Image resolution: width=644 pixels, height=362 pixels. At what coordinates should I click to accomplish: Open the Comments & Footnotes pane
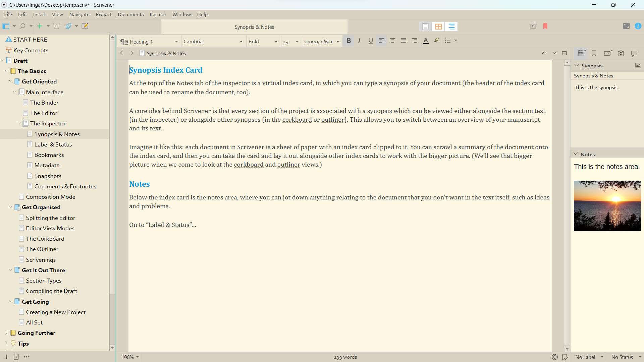coord(634,53)
